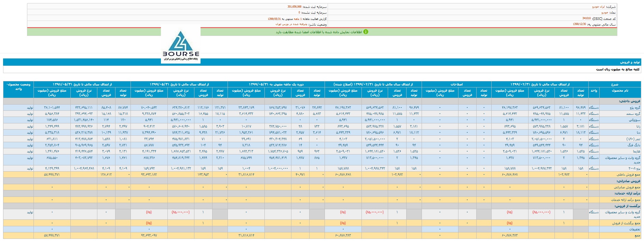Click the "تولید و فروش" section title
644x243 pixels.
(630, 62)
